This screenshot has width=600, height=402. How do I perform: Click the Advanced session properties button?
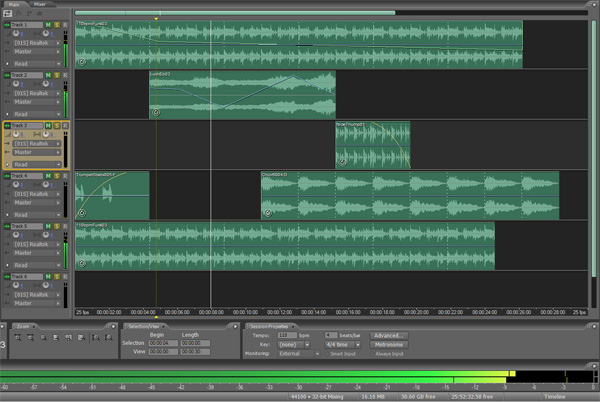click(x=387, y=335)
